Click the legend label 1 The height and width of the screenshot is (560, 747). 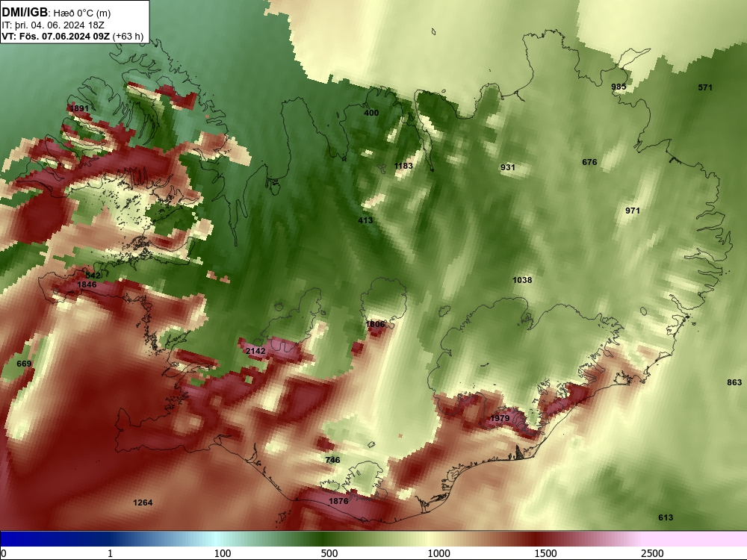click(x=110, y=553)
